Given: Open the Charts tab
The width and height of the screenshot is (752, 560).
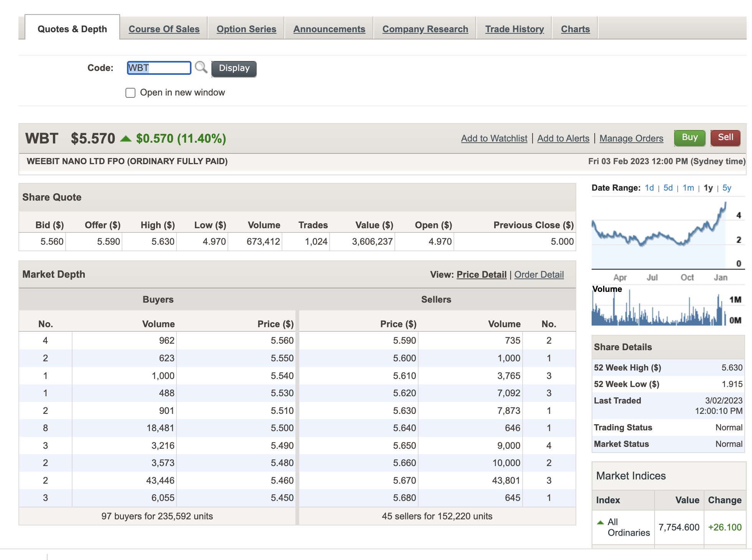Looking at the screenshot, I should [575, 29].
